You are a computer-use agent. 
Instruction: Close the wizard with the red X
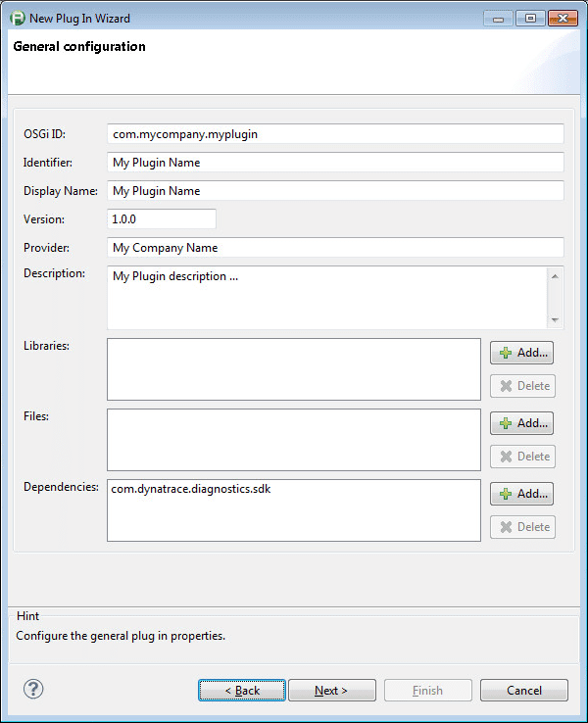pyautogui.click(x=563, y=19)
